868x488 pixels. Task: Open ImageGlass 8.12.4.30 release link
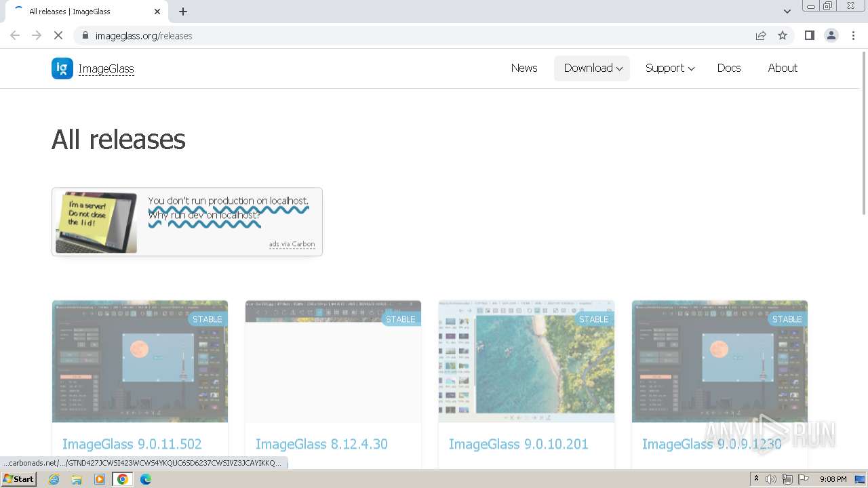pos(321,444)
